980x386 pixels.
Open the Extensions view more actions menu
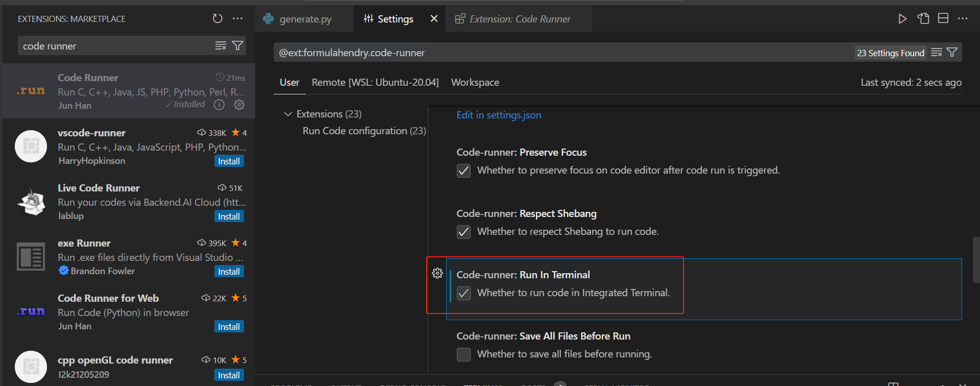(238, 18)
